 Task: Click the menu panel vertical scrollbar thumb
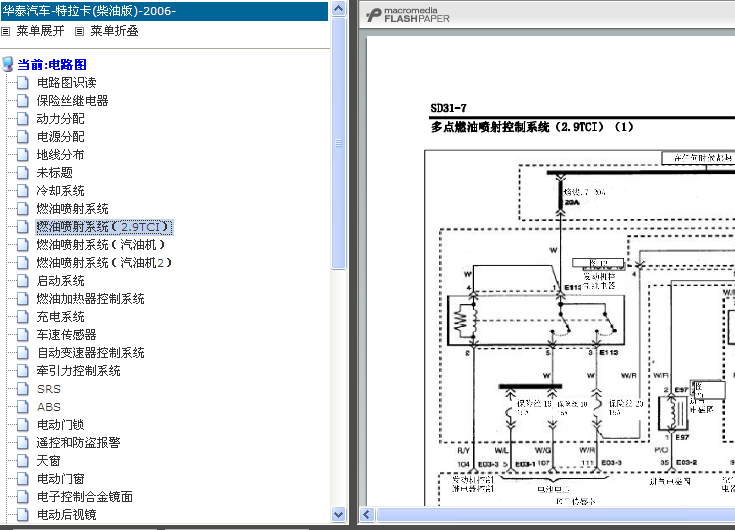pyautogui.click(x=338, y=143)
